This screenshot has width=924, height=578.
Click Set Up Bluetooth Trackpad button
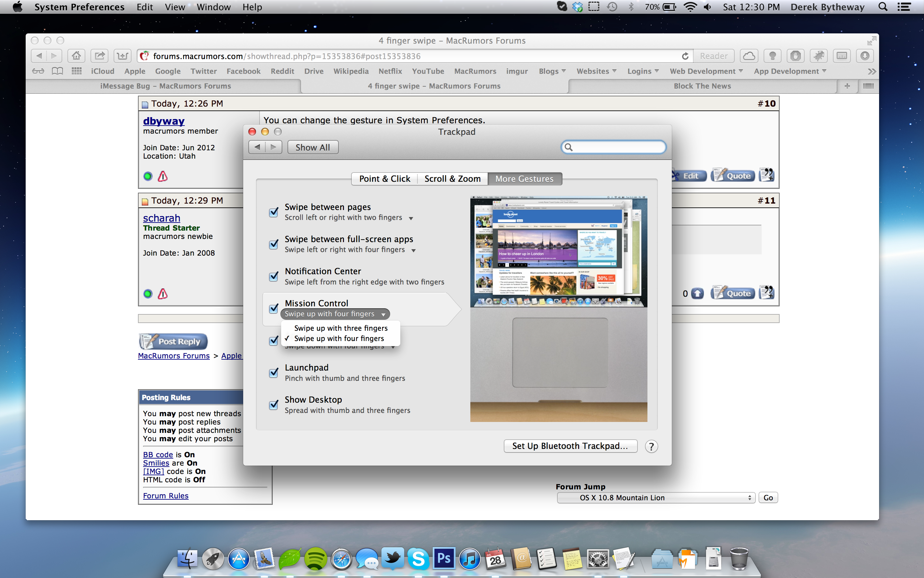click(570, 446)
